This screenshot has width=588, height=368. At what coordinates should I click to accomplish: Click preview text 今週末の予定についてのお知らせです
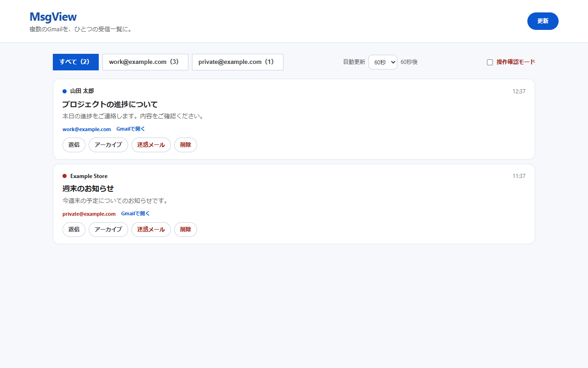click(x=115, y=201)
